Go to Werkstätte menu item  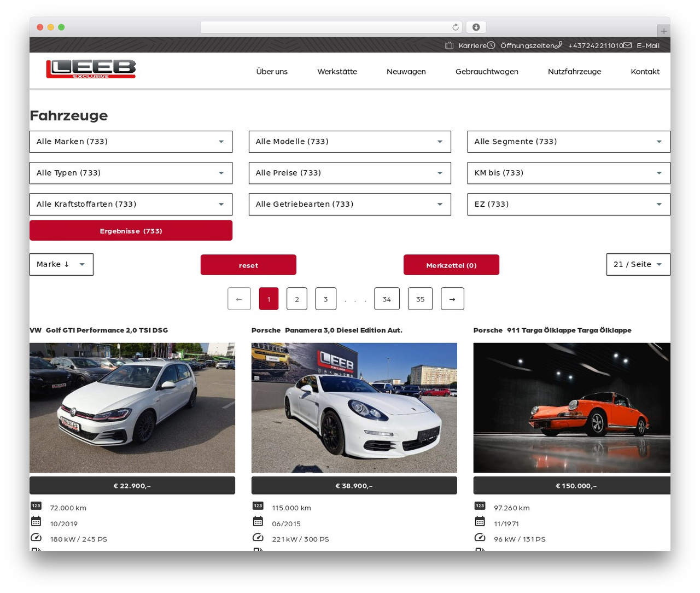tap(337, 72)
